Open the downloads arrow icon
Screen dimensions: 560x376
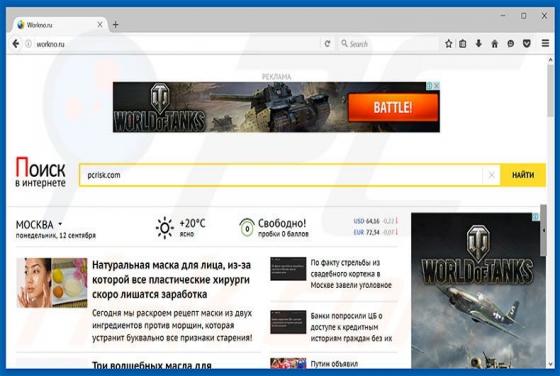tap(479, 44)
